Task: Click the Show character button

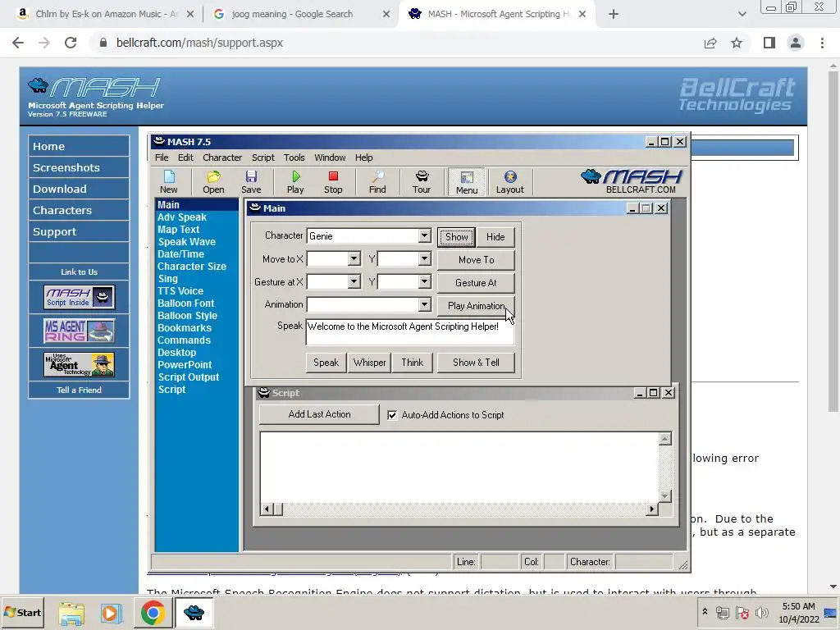Action: point(456,237)
